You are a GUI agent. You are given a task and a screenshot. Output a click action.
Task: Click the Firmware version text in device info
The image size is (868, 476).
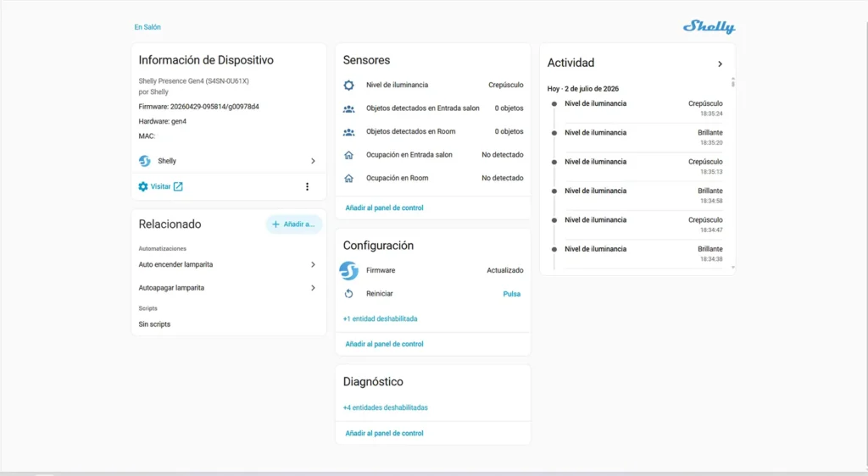pyautogui.click(x=198, y=107)
